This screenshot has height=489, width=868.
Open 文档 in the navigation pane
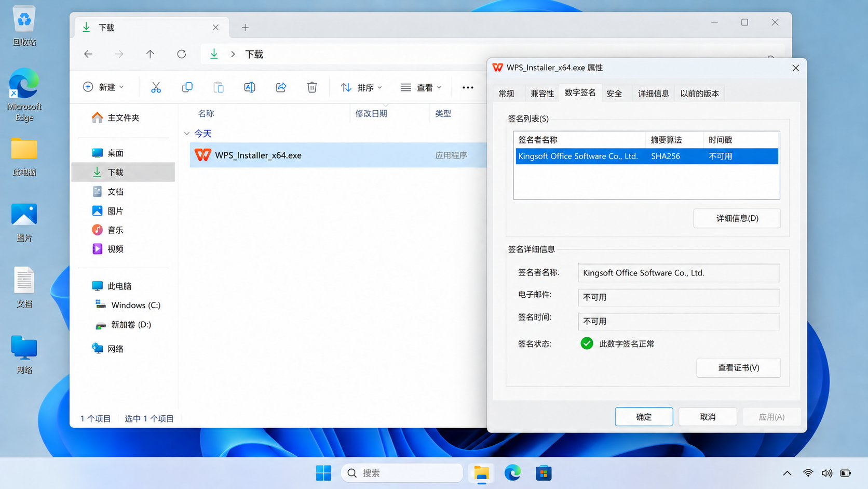tap(115, 192)
